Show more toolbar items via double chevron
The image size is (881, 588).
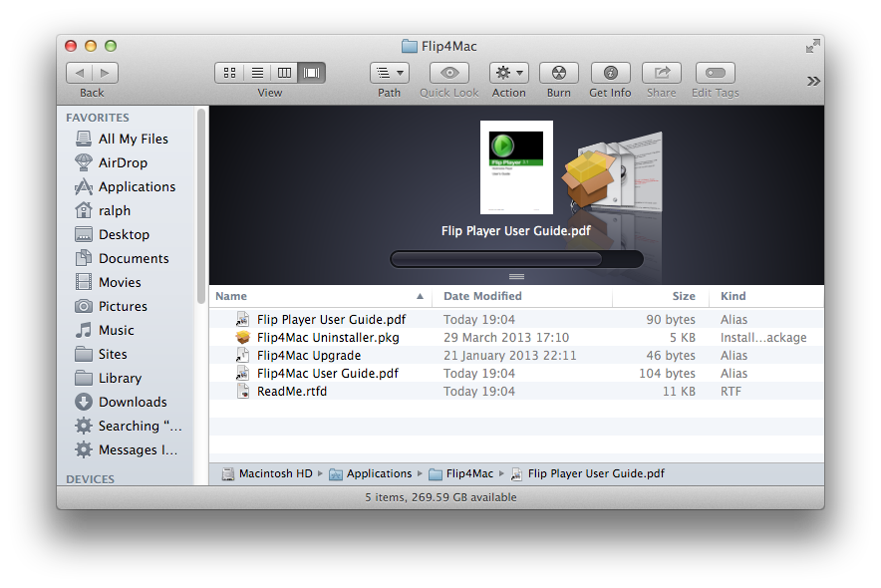(813, 81)
